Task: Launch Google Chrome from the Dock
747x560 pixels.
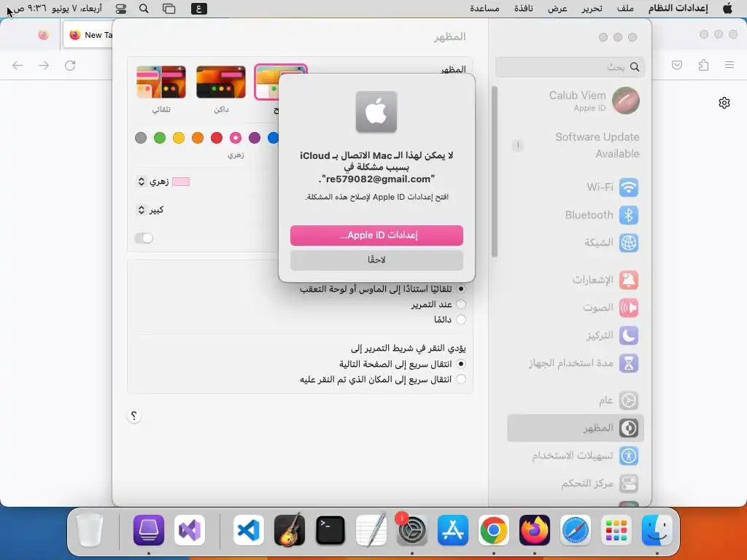Action: 494,530
